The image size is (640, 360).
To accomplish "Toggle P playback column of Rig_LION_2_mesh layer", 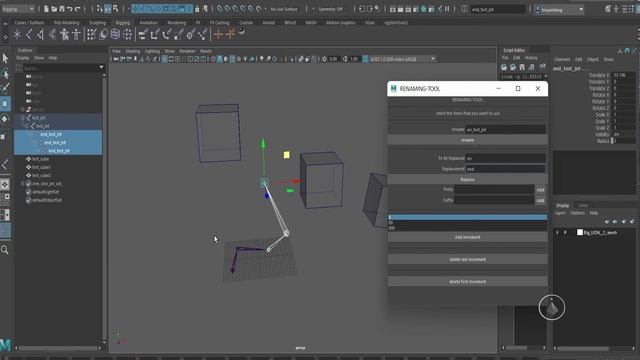I will point(565,233).
